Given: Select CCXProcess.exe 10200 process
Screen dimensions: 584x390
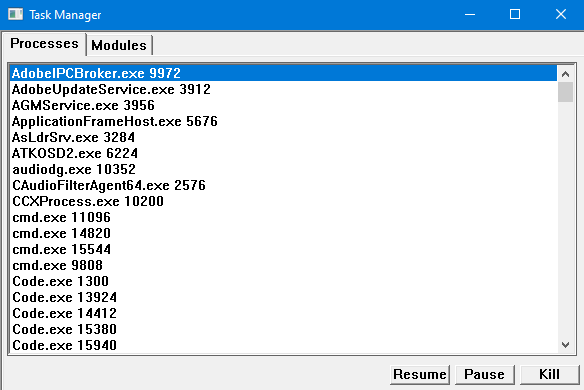Looking at the screenshot, I should click(x=283, y=202).
